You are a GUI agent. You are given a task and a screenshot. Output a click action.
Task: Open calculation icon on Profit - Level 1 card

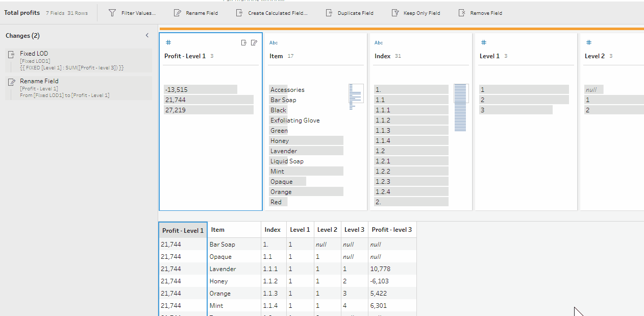click(x=244, y=43)
